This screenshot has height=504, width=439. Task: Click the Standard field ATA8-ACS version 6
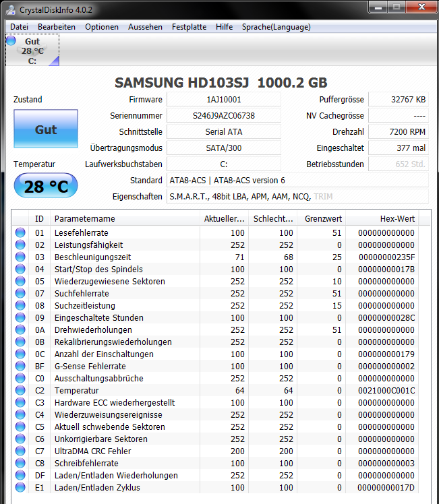point(297,181)
